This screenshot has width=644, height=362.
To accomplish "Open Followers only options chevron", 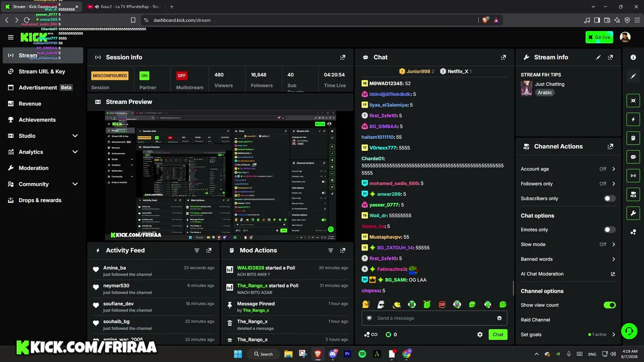I will [613, 184].
